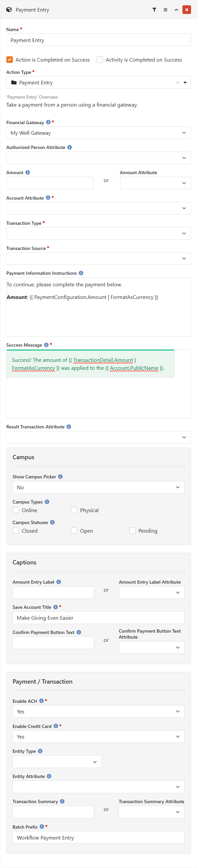The height and width of the screenshot is (868, 197).
Task: Clear the Action Type selection with the x
Action: click(178, 82)
